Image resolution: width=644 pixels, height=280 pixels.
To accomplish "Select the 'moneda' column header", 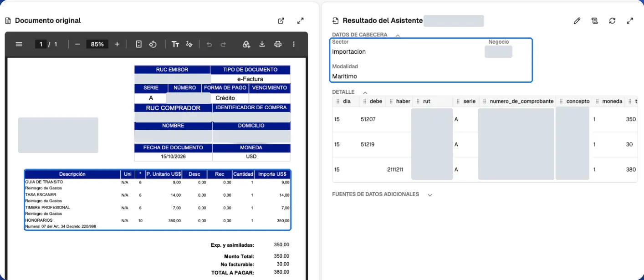I will 612,102.
